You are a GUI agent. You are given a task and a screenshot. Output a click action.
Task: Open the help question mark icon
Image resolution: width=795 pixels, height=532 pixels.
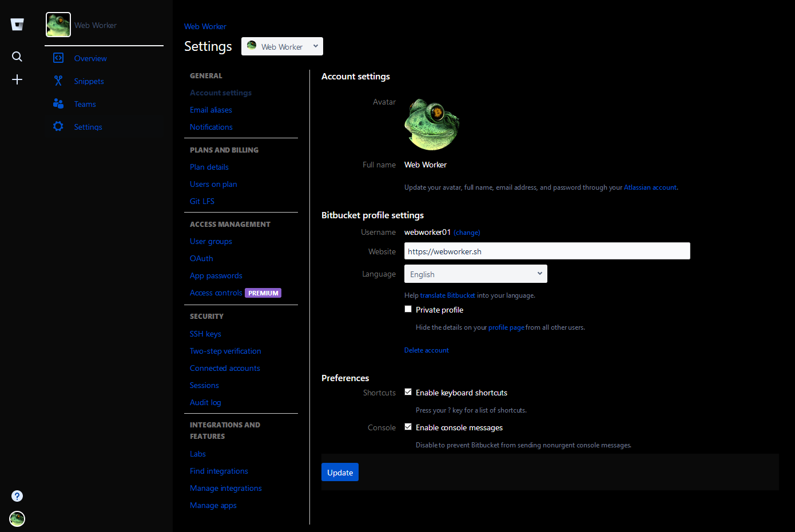tap(17, 496)
